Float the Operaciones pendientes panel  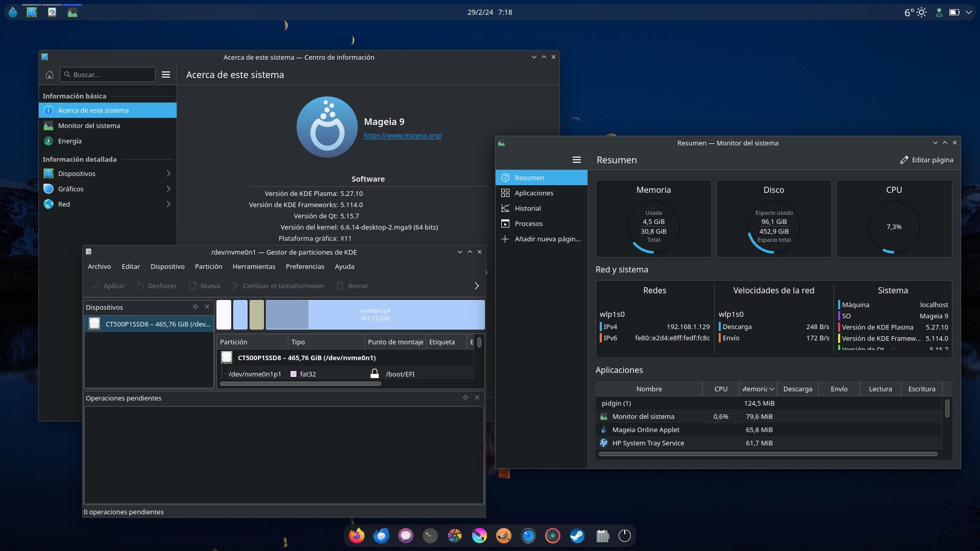click(465, 397)
